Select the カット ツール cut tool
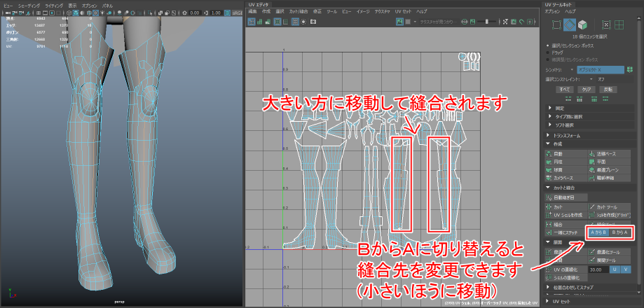 [609, 207]
